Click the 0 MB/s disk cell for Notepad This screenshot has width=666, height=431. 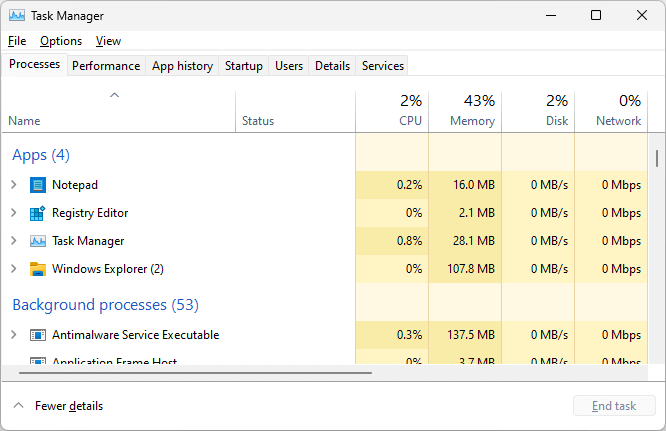coord(538,185)
